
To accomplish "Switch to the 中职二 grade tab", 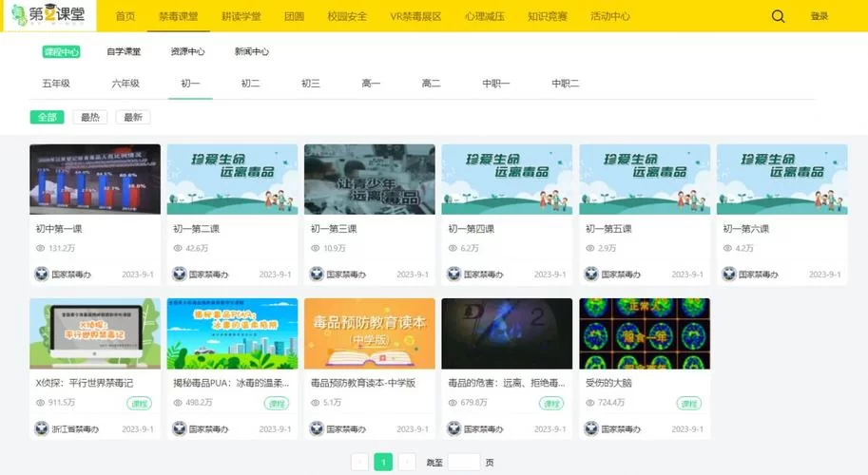I will [x=565, y=84].
